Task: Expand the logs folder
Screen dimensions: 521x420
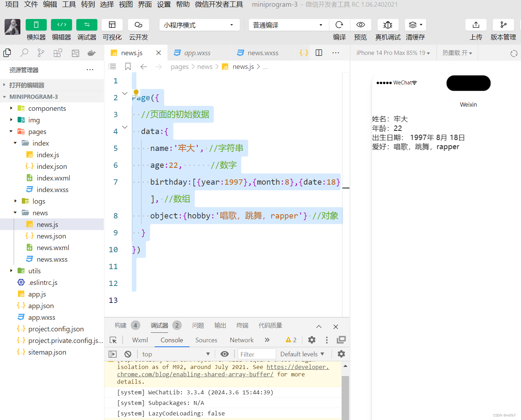Action: [x=52, y=201]
